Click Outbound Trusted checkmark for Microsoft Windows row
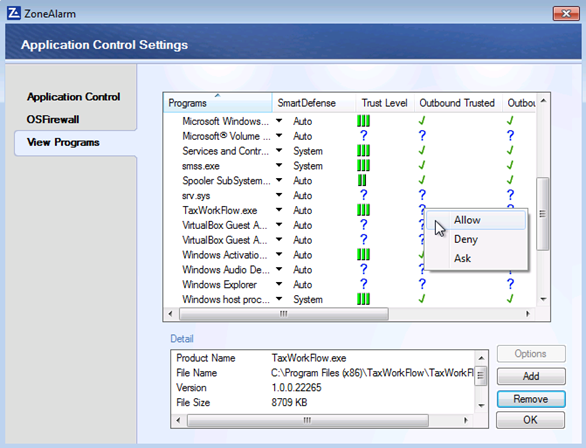Image resolution: width=586 pixels, height=448 pixels. point(422,121)
